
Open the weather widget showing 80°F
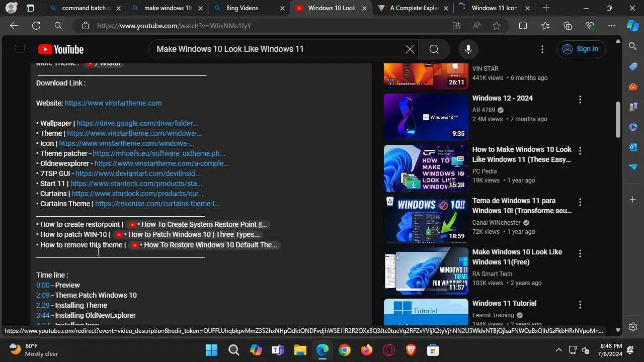tap(34, 350)
